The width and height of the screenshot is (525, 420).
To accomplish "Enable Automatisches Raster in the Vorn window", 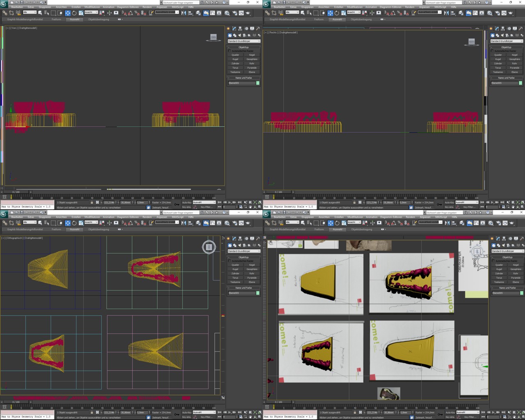I will click(x=230, y=51).
